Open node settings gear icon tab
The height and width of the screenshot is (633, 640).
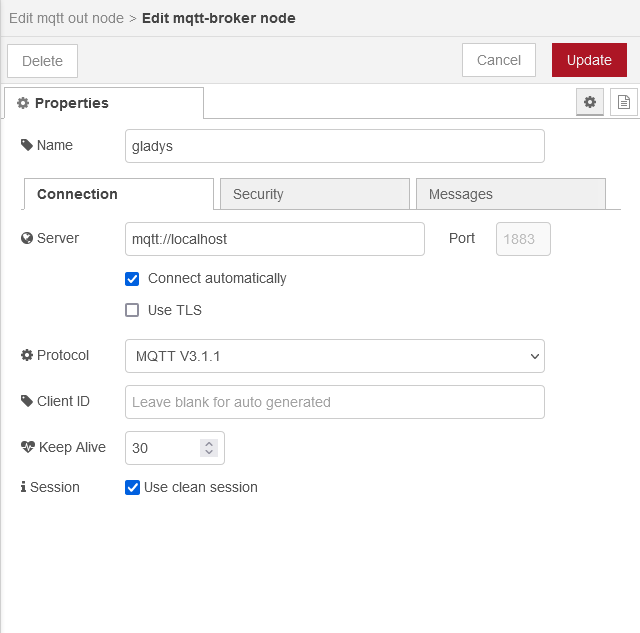pos(590,102)
